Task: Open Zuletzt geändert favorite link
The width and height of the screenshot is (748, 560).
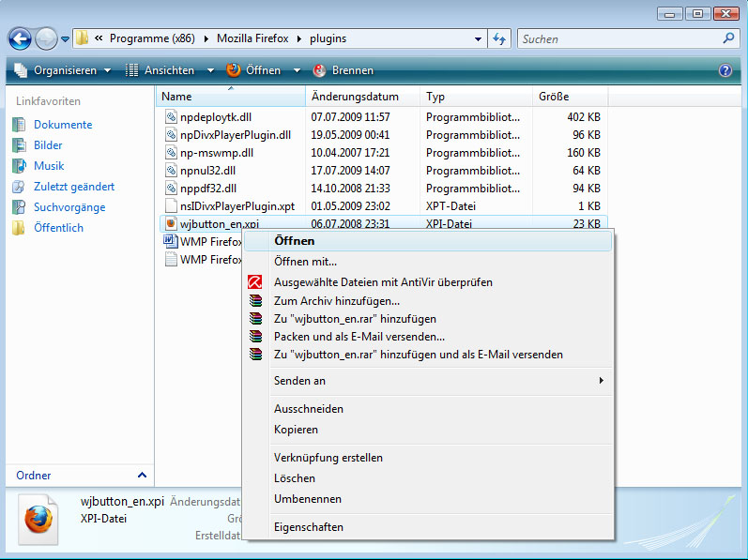Action: 74,187
